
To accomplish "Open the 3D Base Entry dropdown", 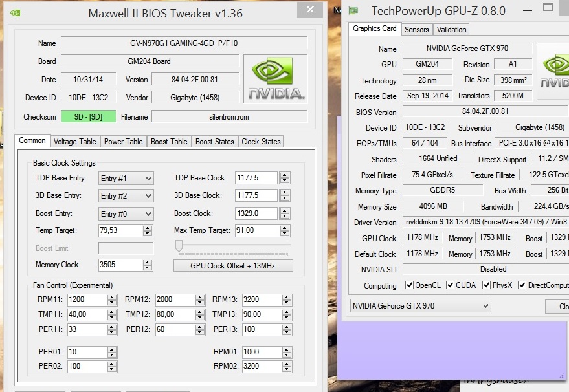I will pyautogui.click(x=126, y=196).
